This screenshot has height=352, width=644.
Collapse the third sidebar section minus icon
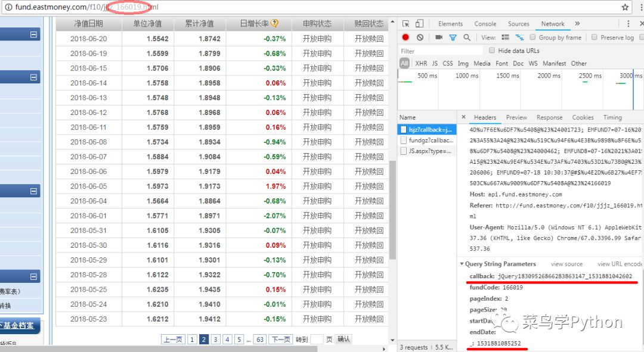[x=33, y=191]
